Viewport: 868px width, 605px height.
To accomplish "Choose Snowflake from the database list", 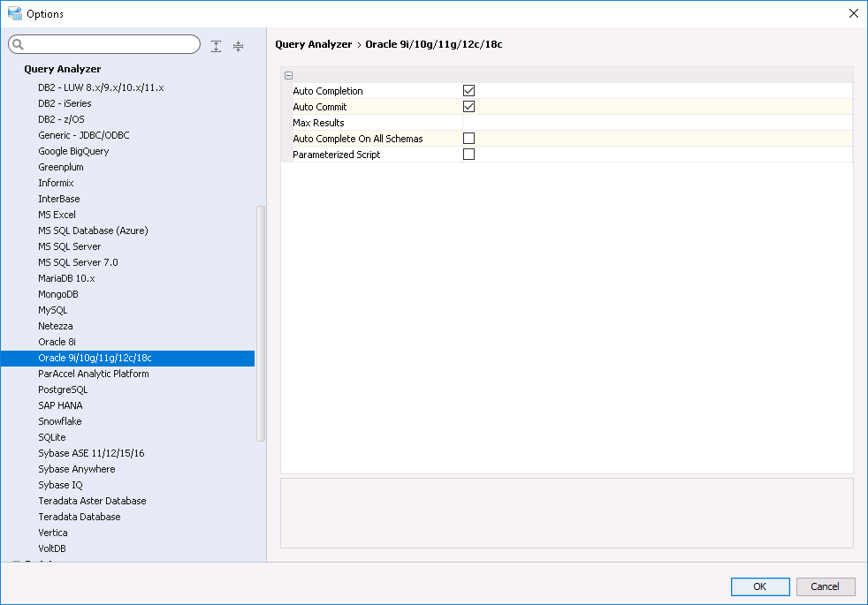I will [x=60, y=421].
